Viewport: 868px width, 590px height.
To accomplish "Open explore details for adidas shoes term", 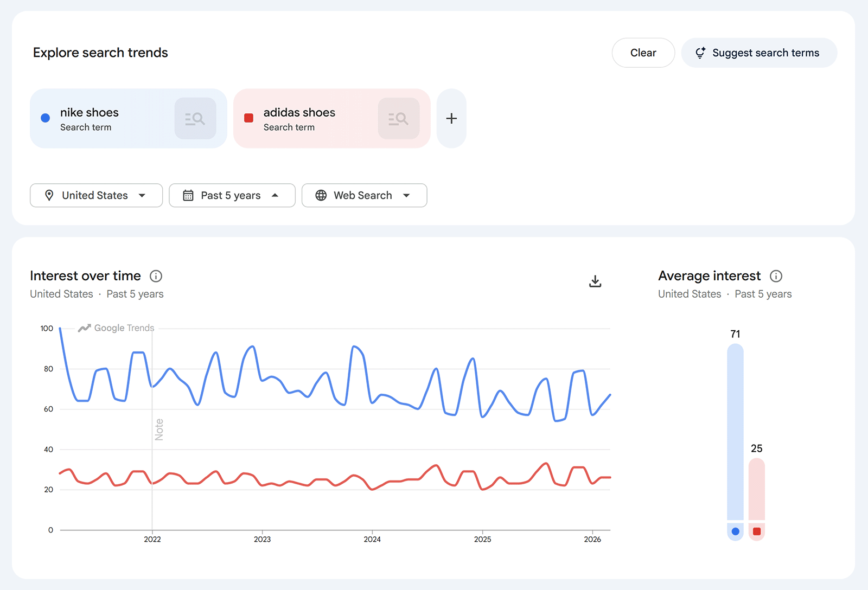I will coord(399,118).
